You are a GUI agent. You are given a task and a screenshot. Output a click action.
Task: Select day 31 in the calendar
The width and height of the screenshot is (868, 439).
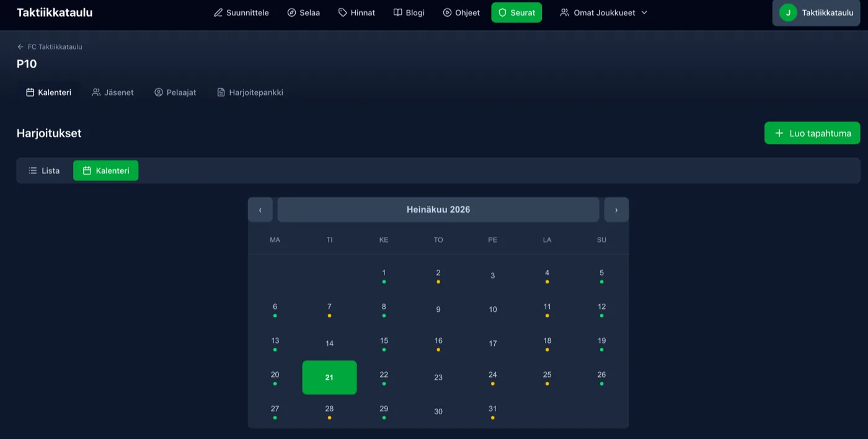(493, 412)
